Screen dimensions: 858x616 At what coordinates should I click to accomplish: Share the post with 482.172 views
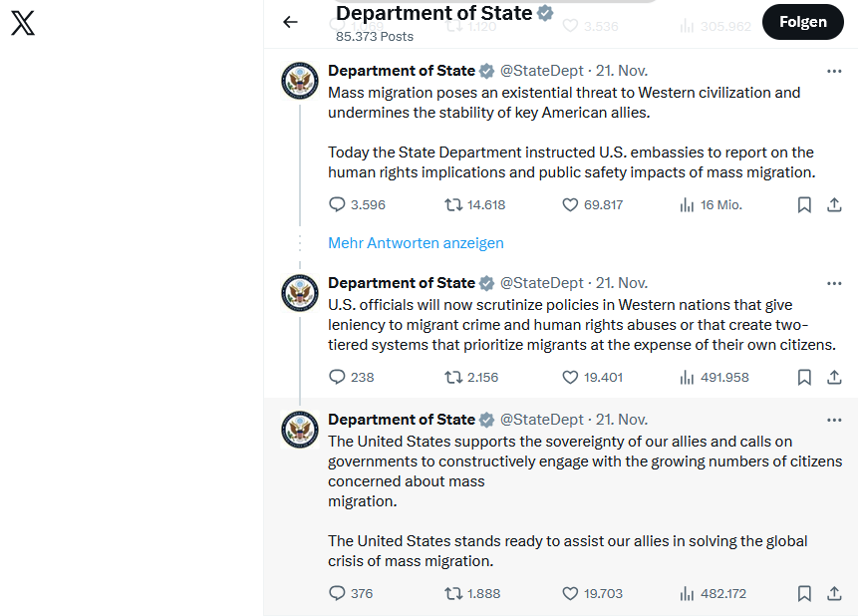[834, 594]
